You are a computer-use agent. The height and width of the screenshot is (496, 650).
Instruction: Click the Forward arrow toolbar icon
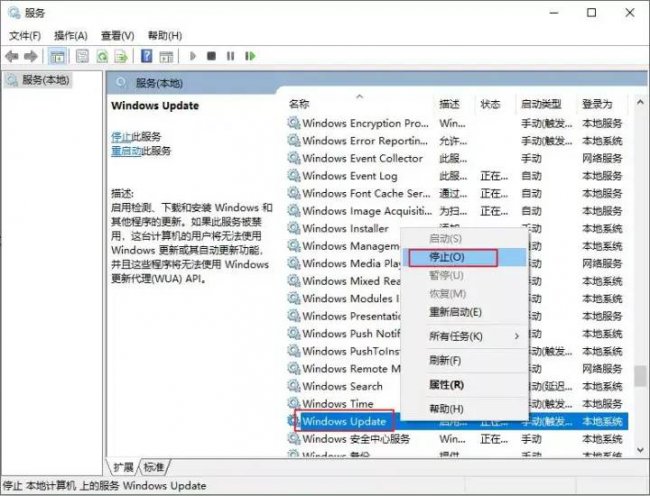pyautogui.click(x=31, y=56)
